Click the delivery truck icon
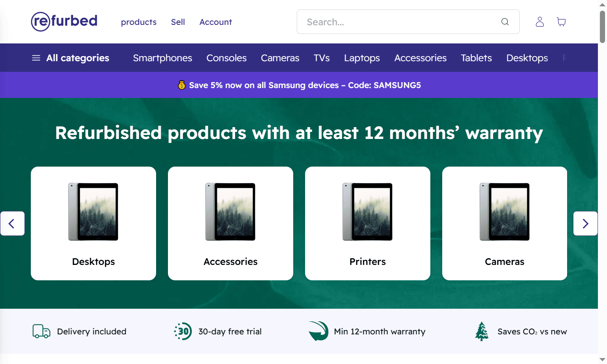Image resolution: width=607 pixels, height=364 pixels. (x=41, y=332)
